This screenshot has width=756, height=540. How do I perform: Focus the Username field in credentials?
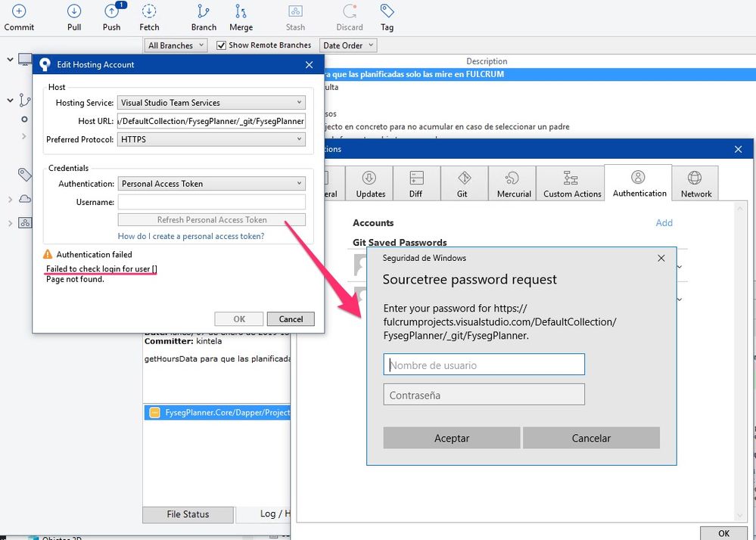point(212,202)
